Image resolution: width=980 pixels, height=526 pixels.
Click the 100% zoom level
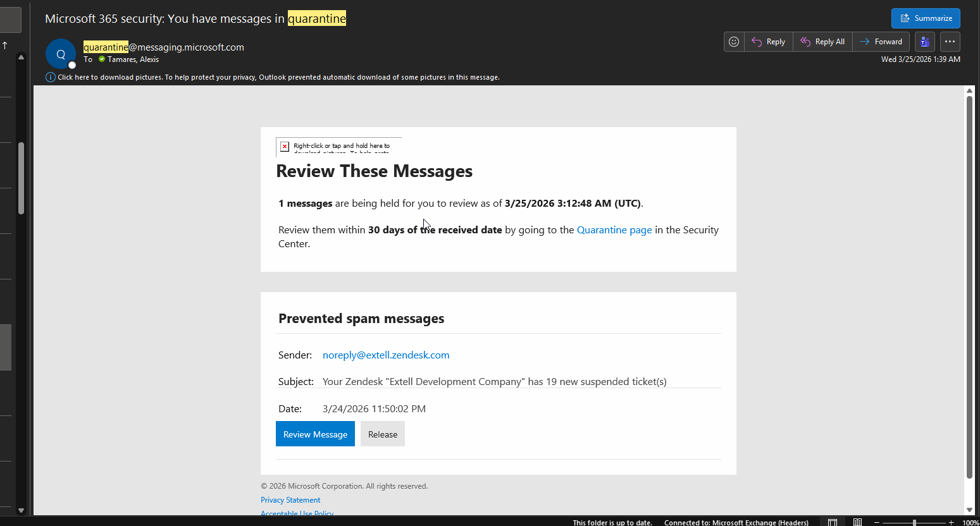click(971, 523)
